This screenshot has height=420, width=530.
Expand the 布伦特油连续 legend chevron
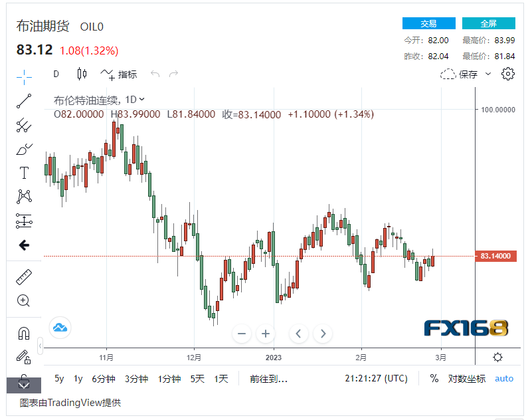[x=141, y=100]
